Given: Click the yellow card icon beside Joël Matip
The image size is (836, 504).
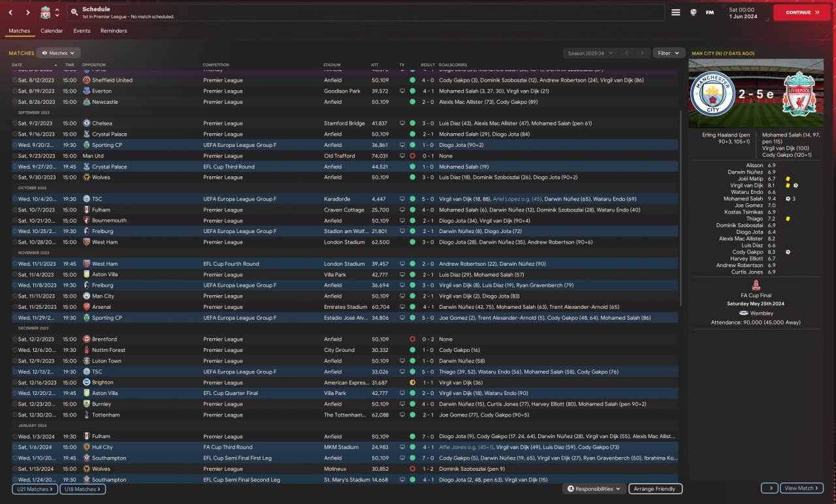Looking at the screenshot, I should 788,179.
